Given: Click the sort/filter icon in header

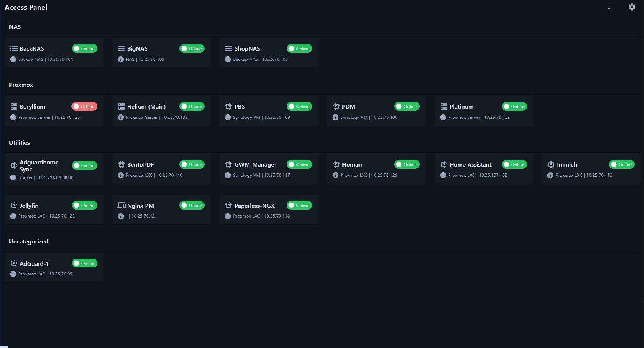Looking at the screenshot, I should pyautogui.click(x=612, y=7).
